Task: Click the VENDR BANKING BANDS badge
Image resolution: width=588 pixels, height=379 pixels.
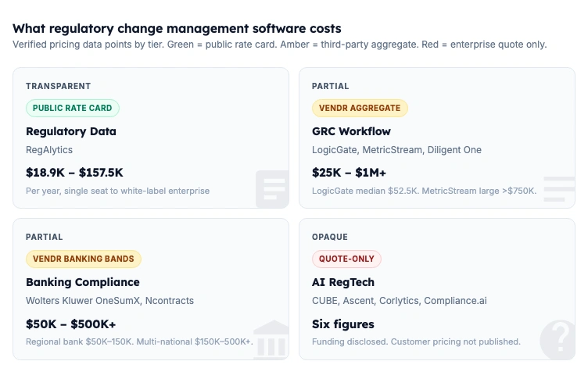Action: click(x=84, y=259)
